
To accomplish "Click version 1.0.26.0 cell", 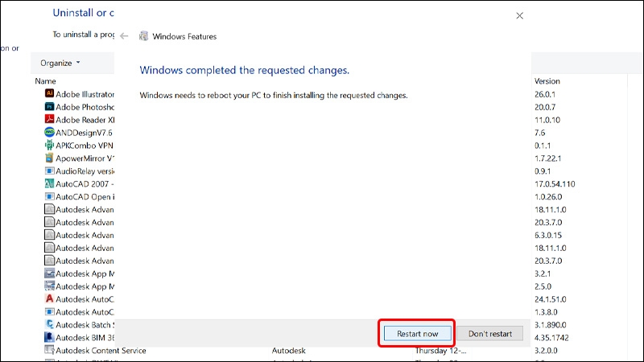I will [548, 196].
